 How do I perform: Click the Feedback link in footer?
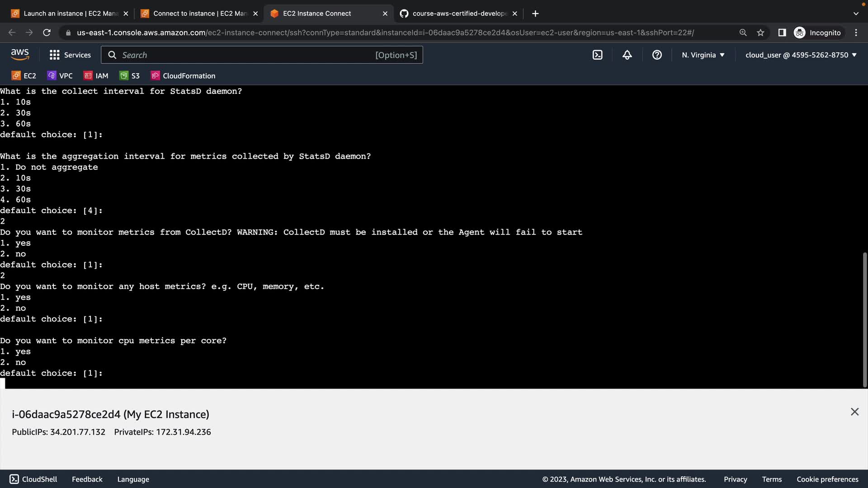click(x=87, y=479)
